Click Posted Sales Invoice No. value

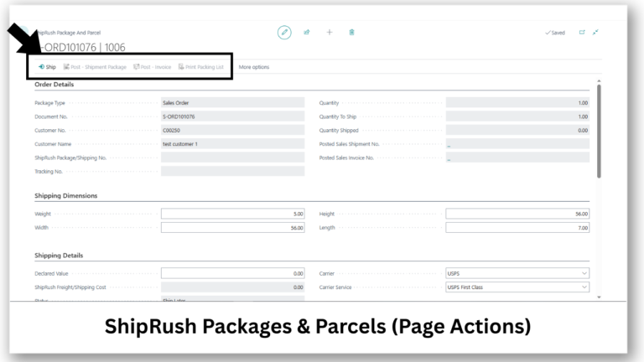click(517, 158)
